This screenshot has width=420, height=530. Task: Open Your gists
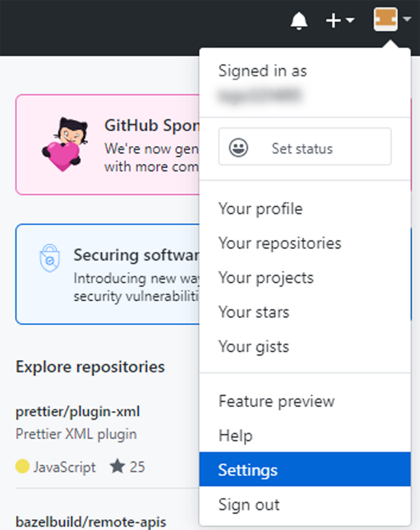pos(254,347)
